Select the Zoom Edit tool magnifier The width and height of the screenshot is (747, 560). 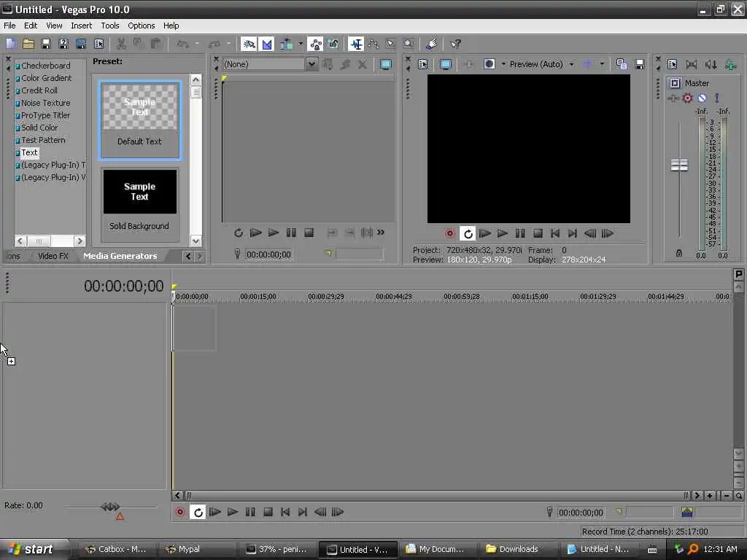pos(409,44)
